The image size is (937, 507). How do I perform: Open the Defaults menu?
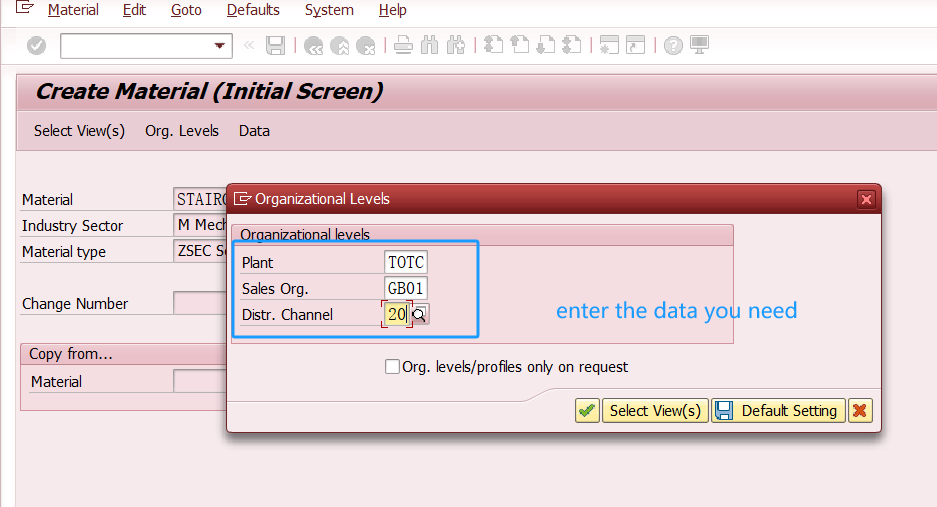pos(253,10)
